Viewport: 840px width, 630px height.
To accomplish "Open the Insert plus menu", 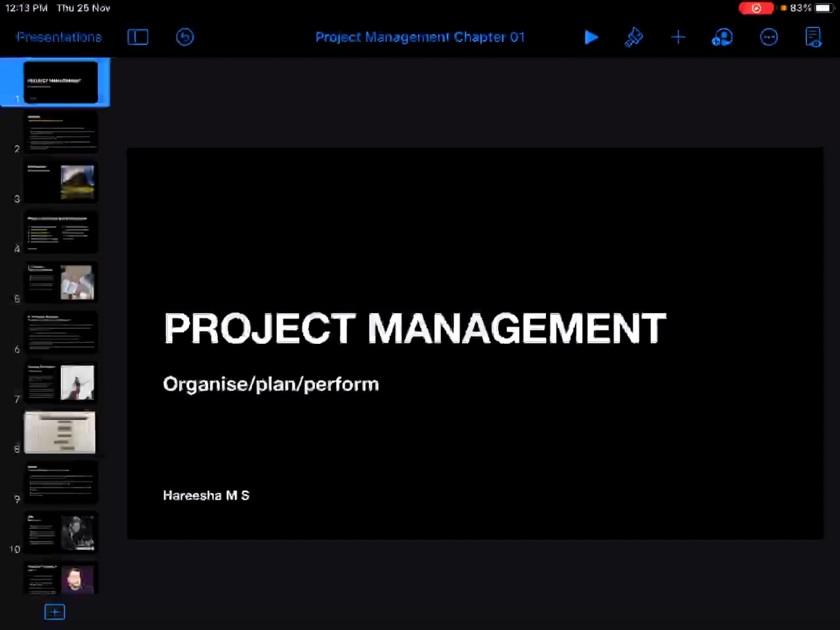I will coord(679,37).
